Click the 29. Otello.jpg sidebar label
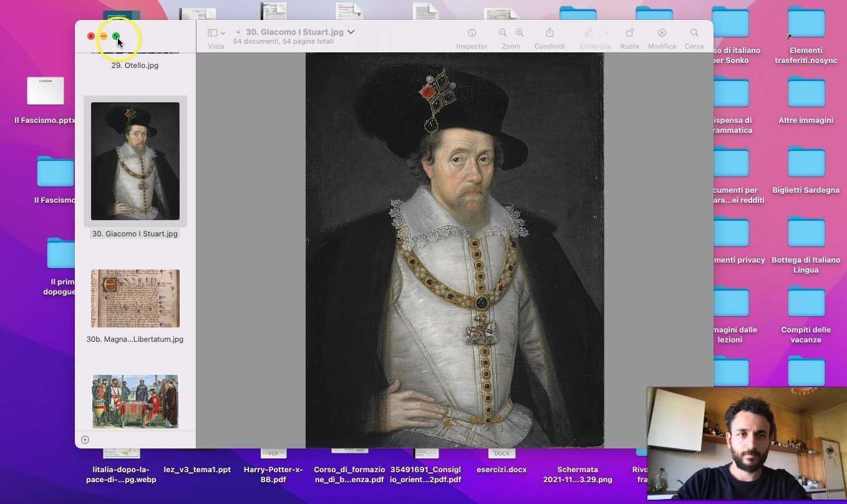Viewport: 847px width, 504px height. 135,65
